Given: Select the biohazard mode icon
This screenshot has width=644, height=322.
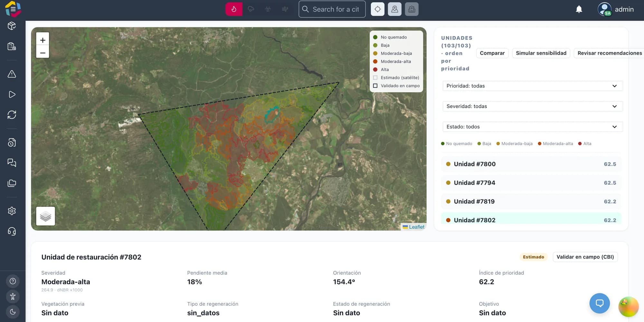Looking at the screenshot, I should click(268, 9).
